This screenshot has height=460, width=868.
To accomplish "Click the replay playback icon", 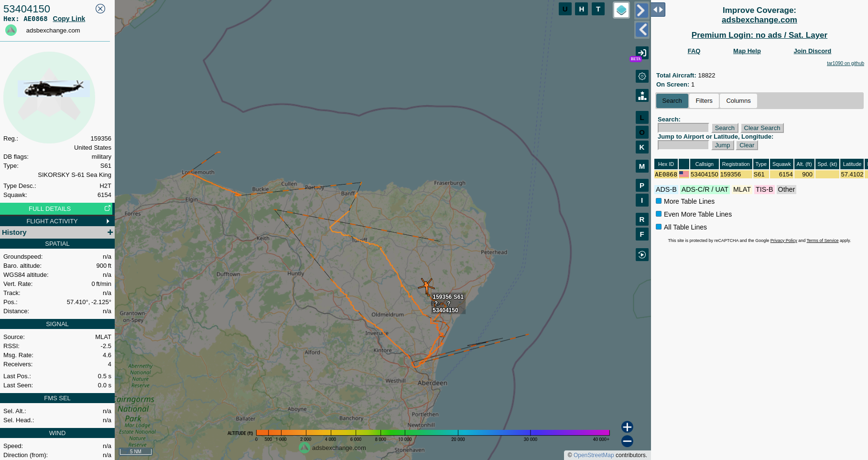I will tap(642, 254).
